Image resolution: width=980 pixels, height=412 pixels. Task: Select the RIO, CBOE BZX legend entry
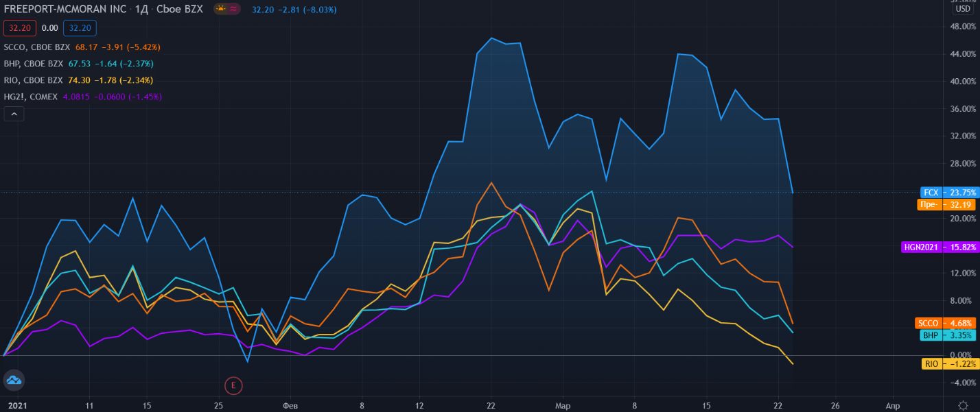tap(34, 80)
